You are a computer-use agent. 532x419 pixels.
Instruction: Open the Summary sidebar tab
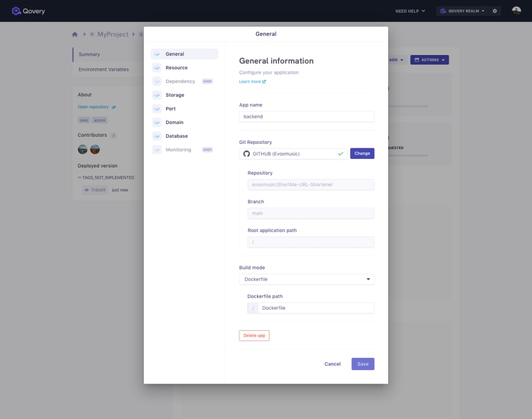pyautogui.click(x=108, y=54)
